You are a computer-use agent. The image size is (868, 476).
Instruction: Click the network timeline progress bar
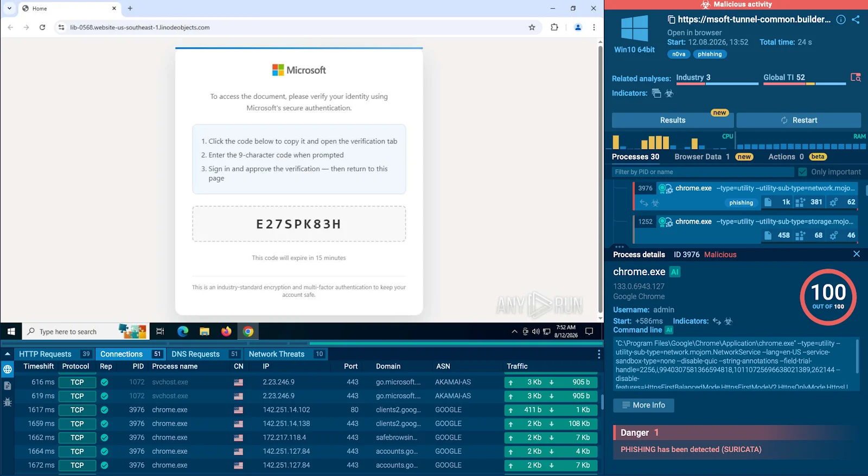(x=302, y=344)
